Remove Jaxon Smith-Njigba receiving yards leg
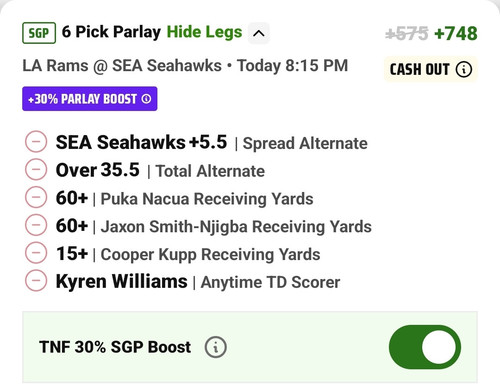Screen dimensions: 500x384 tap(36, 225)
